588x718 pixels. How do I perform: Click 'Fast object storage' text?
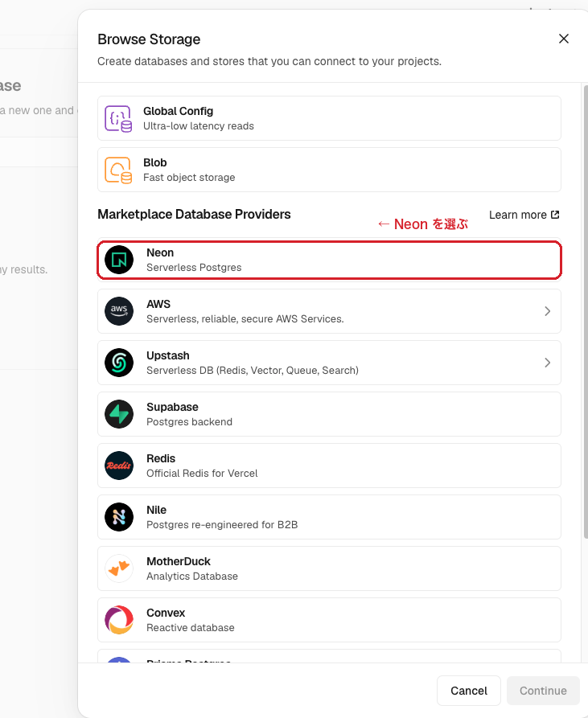click(189, 177)
